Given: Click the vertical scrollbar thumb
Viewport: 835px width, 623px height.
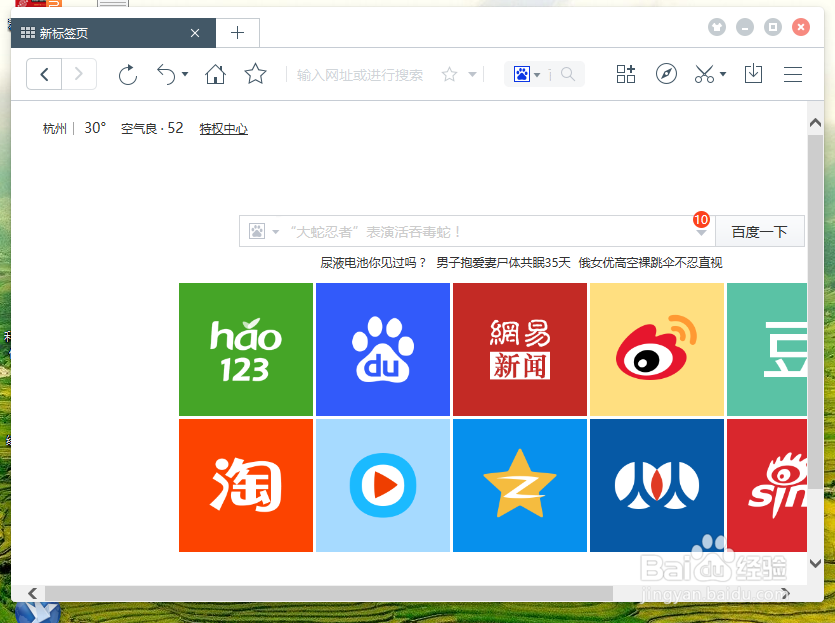Looking at the screenshot, I should [x=815, y=312].
